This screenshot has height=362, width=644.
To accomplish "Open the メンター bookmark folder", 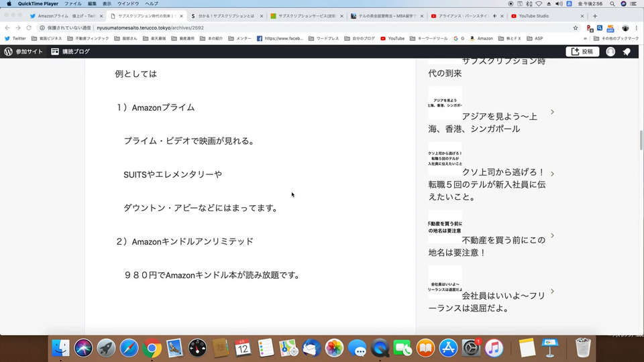I will (x=240, y=39).
